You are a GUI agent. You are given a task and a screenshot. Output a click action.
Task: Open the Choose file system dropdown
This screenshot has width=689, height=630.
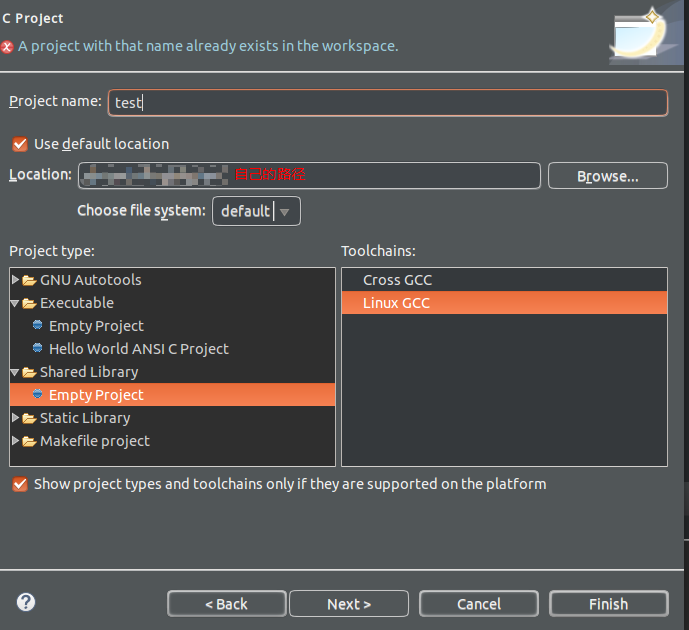[x=257, y=211]
